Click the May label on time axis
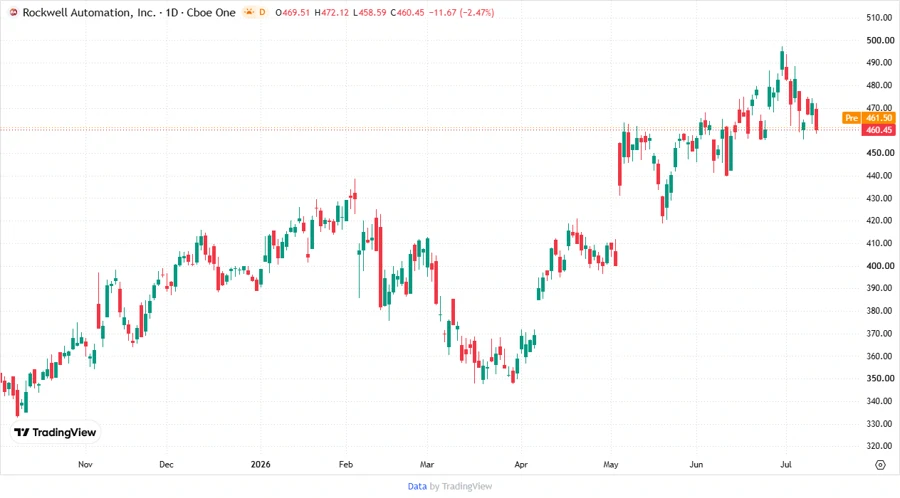Screen dimensions: 900x498 [611, 464]
